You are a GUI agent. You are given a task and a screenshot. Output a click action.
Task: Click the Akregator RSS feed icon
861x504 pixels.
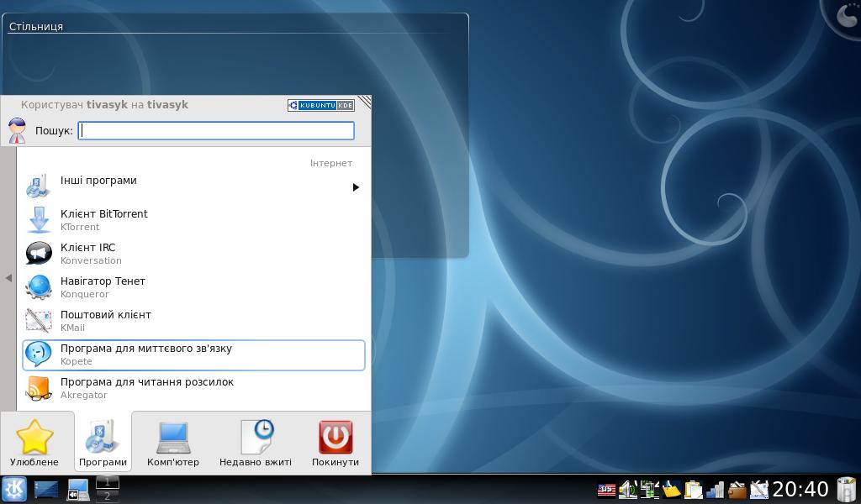39,388
